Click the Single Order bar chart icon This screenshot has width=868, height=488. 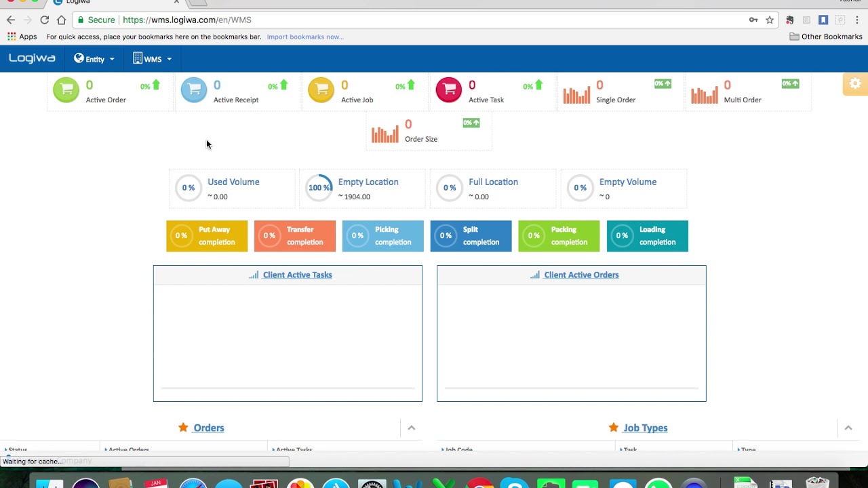pyautogui.click(x=576, y=95)
